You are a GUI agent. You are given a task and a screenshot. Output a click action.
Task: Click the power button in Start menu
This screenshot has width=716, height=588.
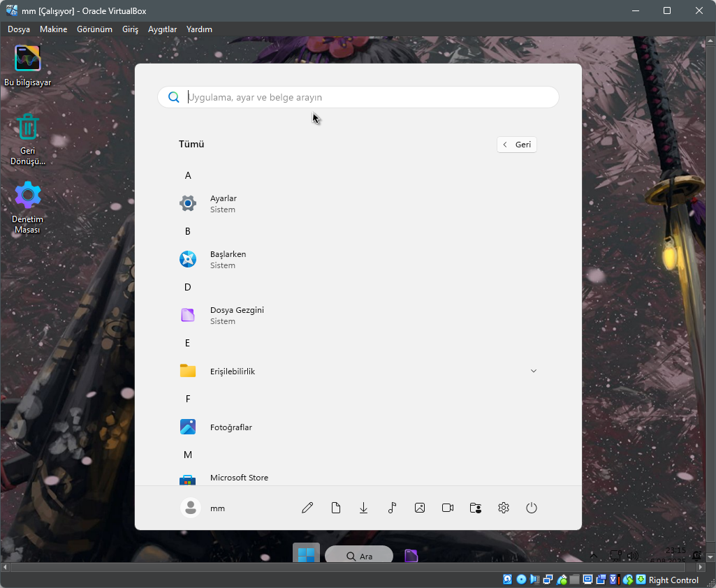(x=531, y=508)
